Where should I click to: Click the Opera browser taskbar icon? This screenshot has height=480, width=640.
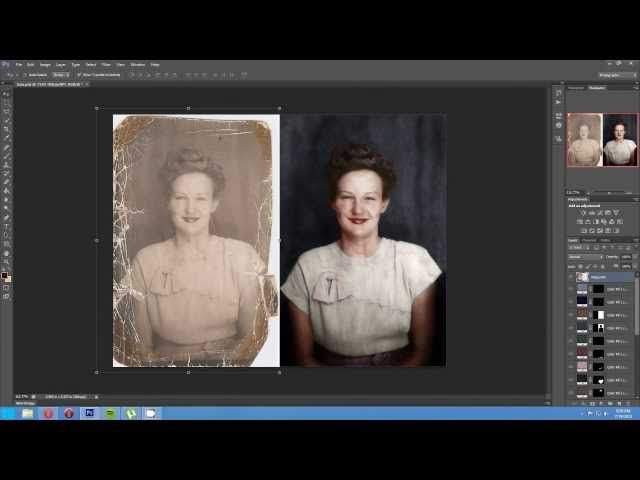click(68, 413)
